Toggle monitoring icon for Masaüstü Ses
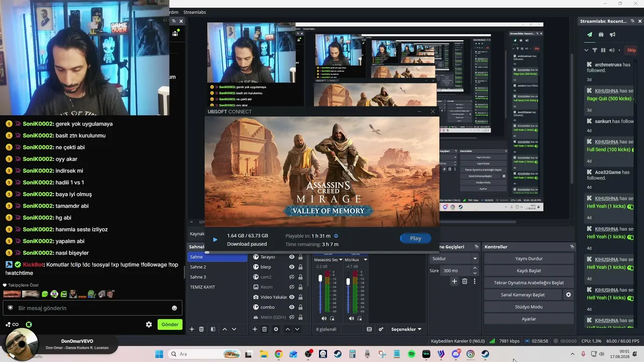 [332, 318]
